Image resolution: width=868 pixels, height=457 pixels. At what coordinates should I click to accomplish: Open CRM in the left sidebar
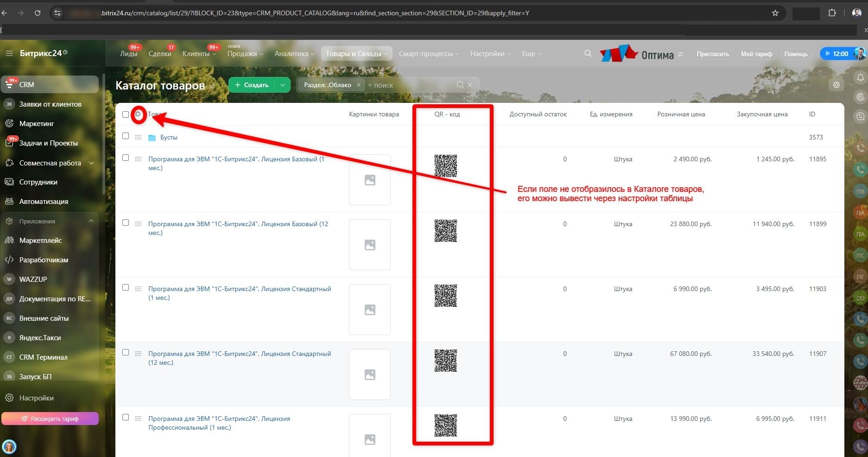50,84
